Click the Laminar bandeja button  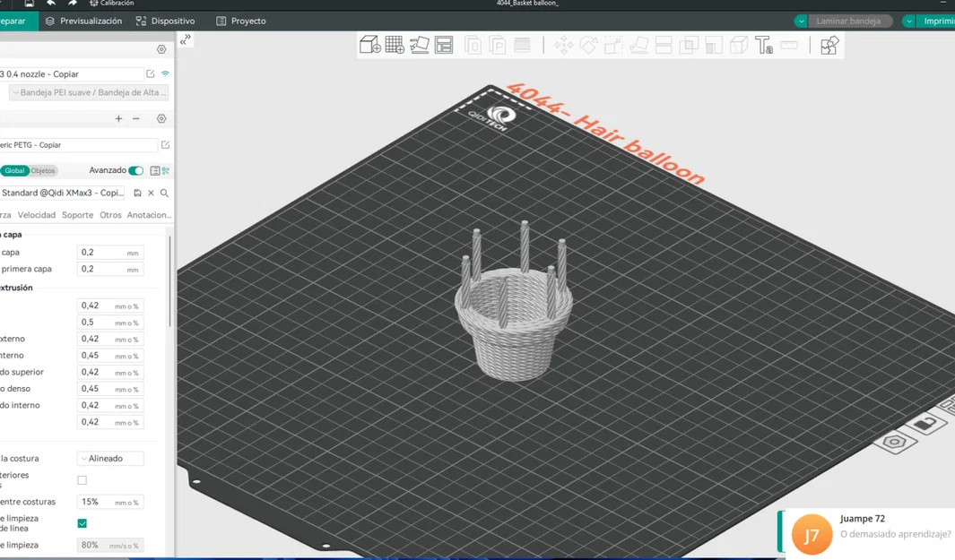click(x=849, y=22)
